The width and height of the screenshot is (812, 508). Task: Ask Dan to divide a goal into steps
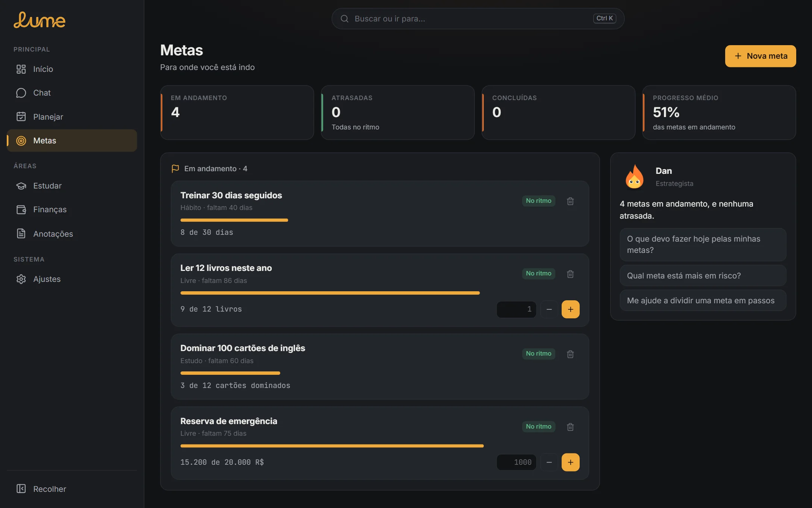(703, 300)
